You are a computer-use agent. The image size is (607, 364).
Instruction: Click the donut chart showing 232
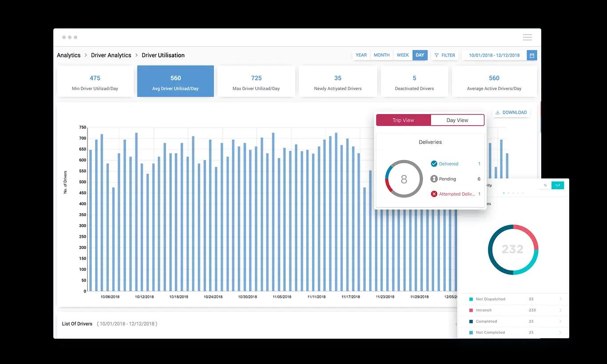(x=513, y=249)
